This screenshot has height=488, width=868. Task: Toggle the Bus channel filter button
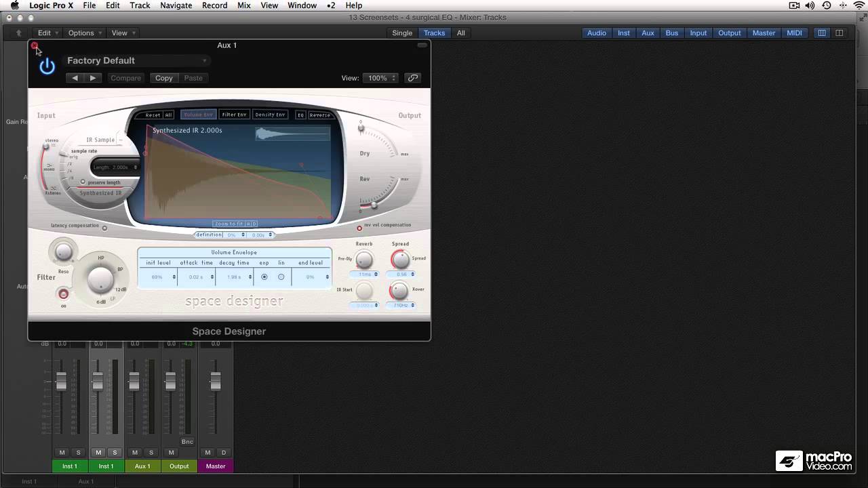672,33
